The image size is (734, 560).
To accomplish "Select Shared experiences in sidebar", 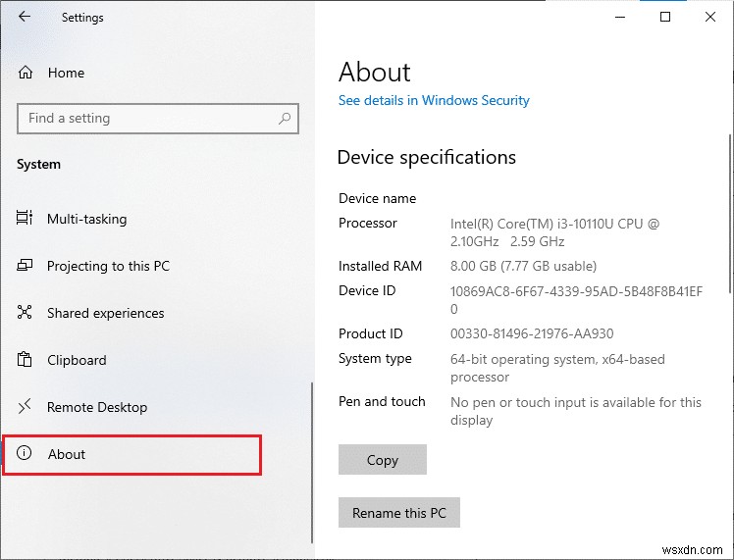I will coord(105,313).
